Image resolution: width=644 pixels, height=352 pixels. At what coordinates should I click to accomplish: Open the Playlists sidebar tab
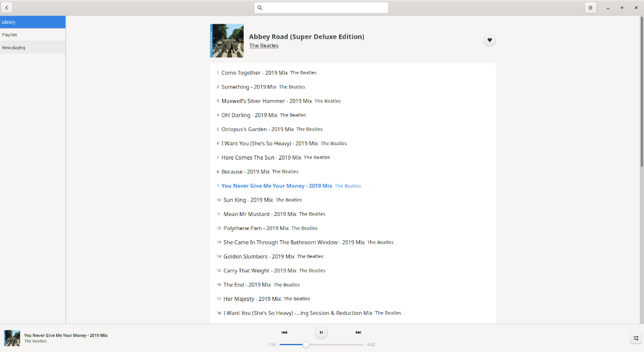tap(33, 35)
